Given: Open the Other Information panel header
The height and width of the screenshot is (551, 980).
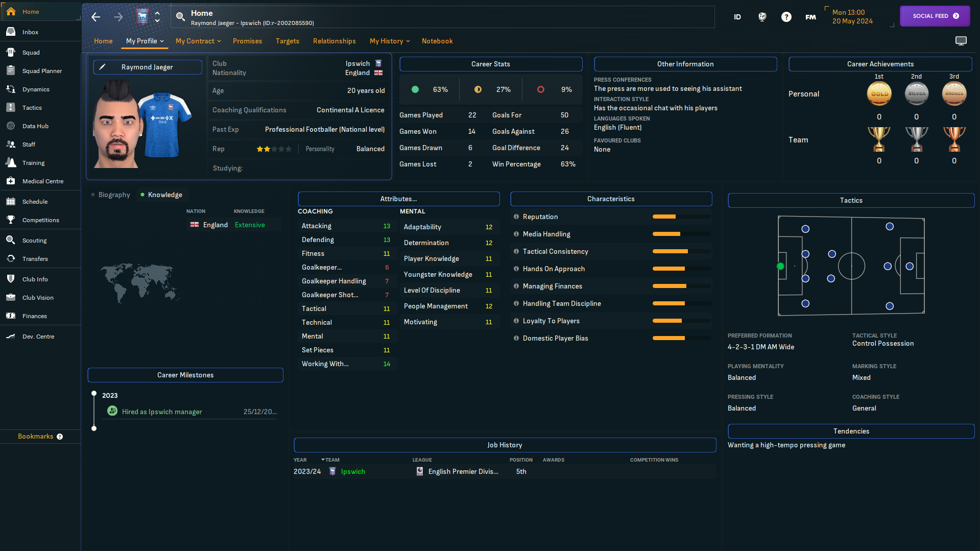Looking at the screenshot, I should coord(685,64).
